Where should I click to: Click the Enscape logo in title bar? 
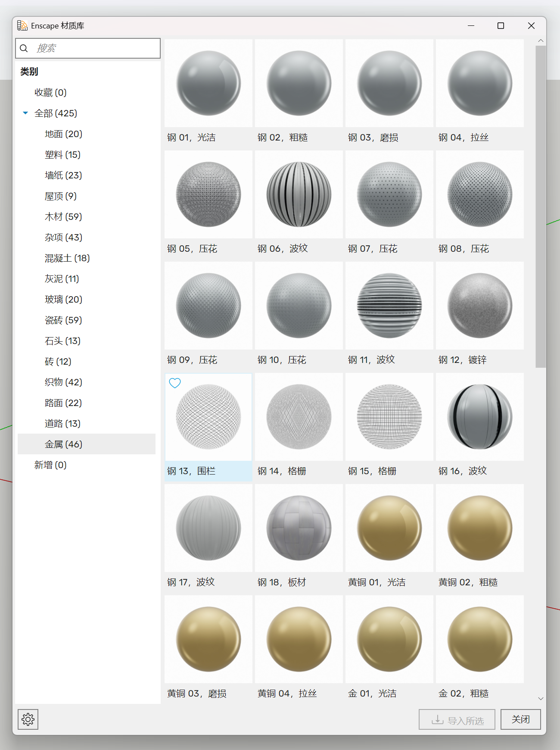[22, 26]
